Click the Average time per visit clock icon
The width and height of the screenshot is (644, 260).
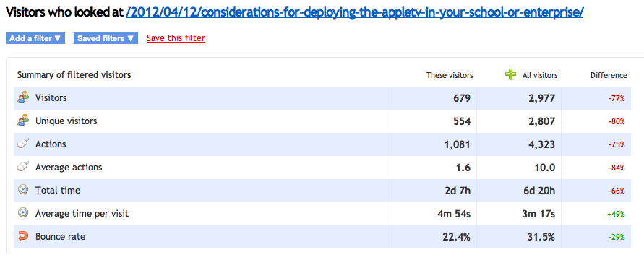tap(23, 213)
